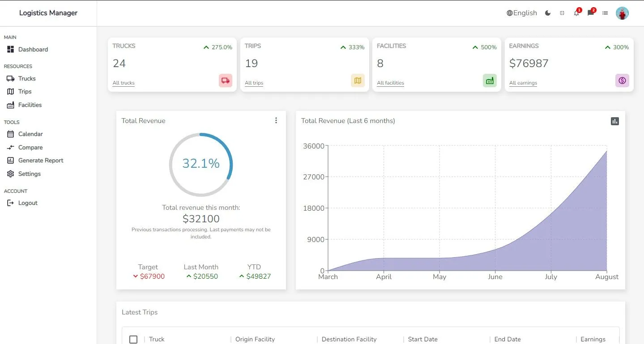The width and height of the screenshot is (644, 344).
Task: Click the Dashboard grid icon in sidebar
Action: (11, 49)
